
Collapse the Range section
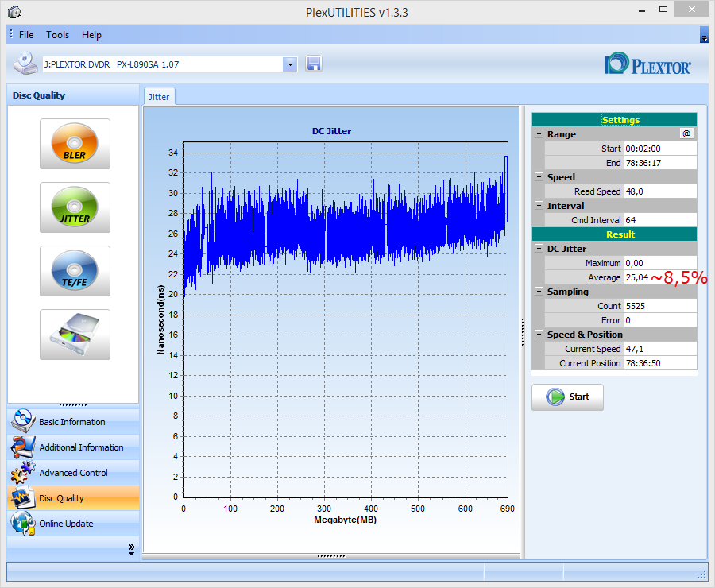[x=539, y=133]
